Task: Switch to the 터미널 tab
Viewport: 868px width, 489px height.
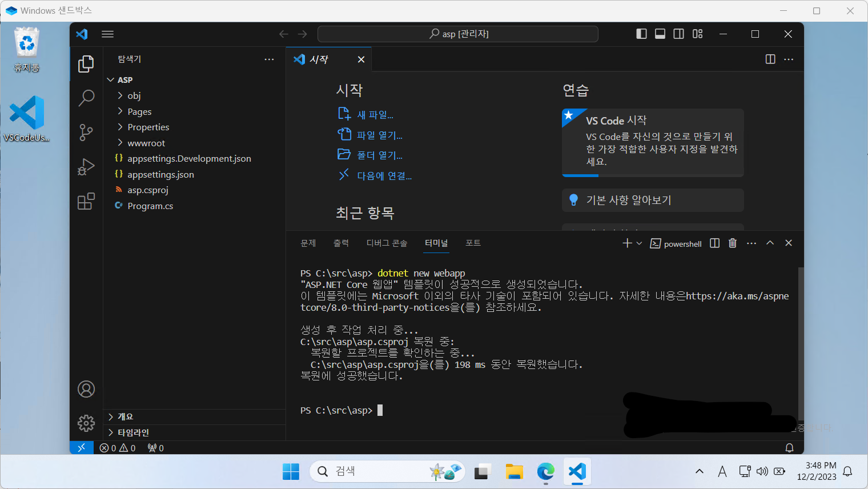Action: (x=436, y=243)
